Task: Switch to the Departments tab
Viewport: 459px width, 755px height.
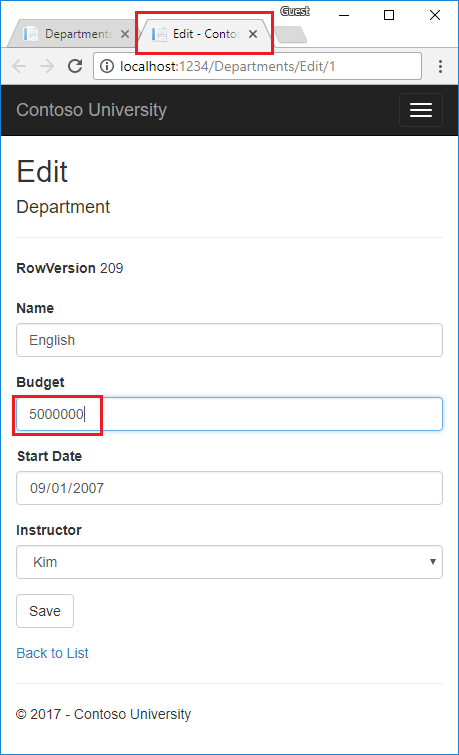Action: [x=72, y=34]
